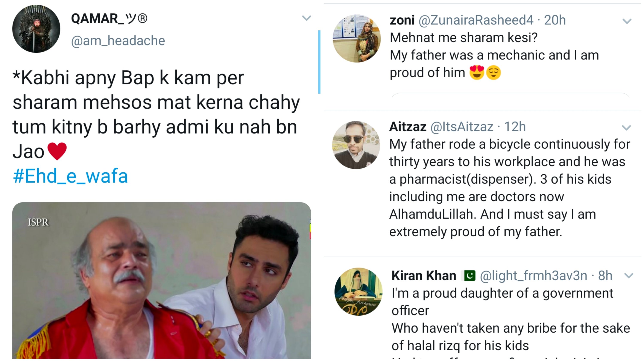
Task: Open Aitzaz's profile avatar
Action: 356,145
